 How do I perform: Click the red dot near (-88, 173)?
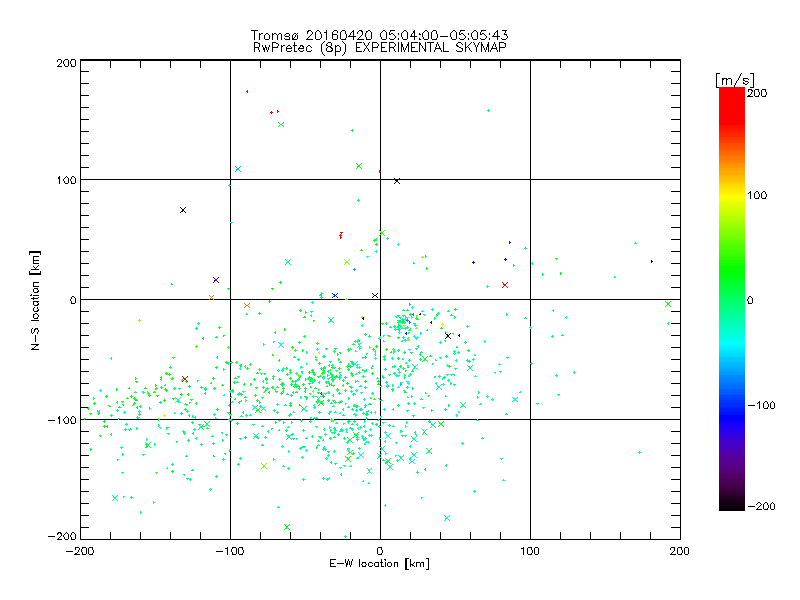247,91
